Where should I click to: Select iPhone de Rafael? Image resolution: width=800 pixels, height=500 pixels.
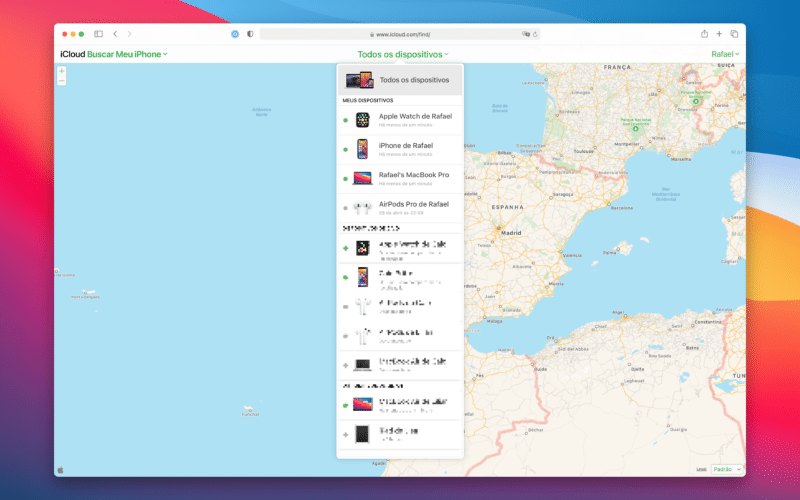click(400, 149)
